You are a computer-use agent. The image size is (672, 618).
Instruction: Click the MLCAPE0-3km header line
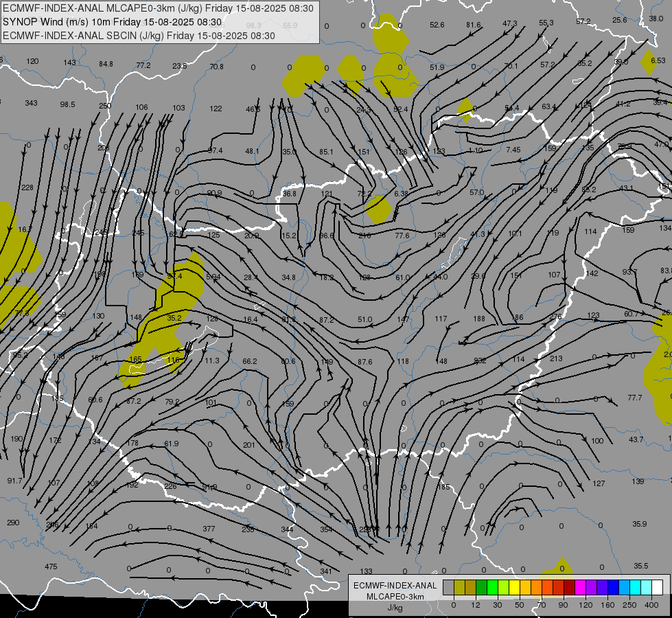pyautogui.click(x=158, y=8)
